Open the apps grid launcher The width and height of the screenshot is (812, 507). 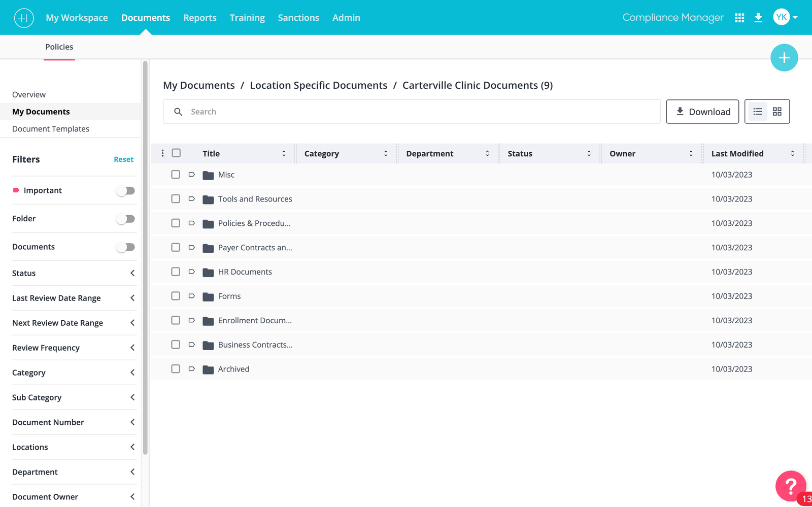pos(739,18)
